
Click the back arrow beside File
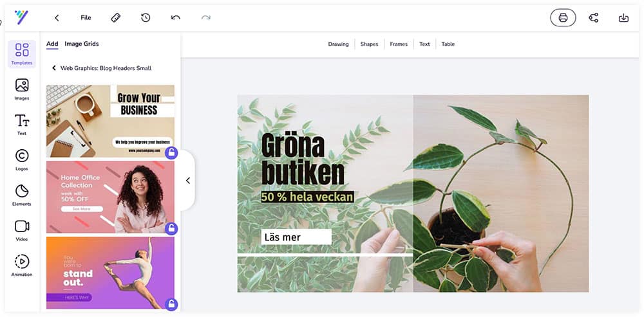tap(57, 17)
